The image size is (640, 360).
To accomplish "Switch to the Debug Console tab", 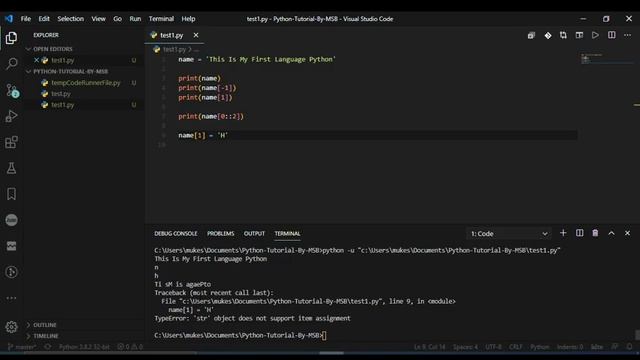I will coord(176,233).
